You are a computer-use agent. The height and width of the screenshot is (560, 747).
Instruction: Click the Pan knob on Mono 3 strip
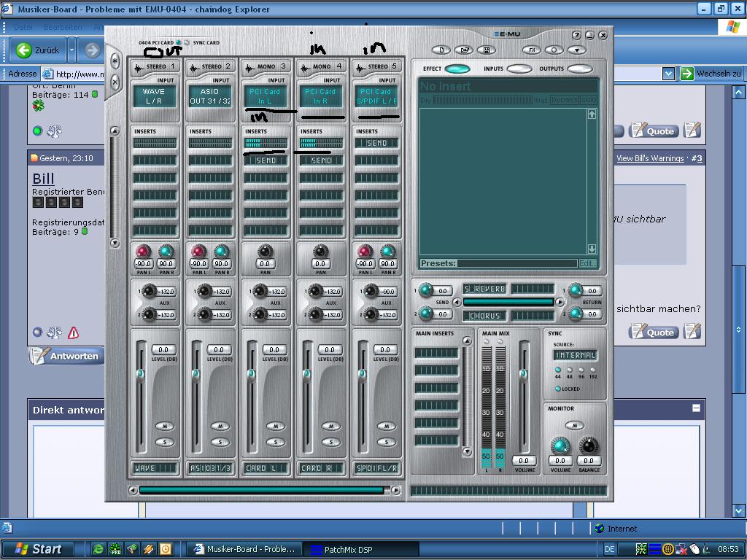pos(265,251)
